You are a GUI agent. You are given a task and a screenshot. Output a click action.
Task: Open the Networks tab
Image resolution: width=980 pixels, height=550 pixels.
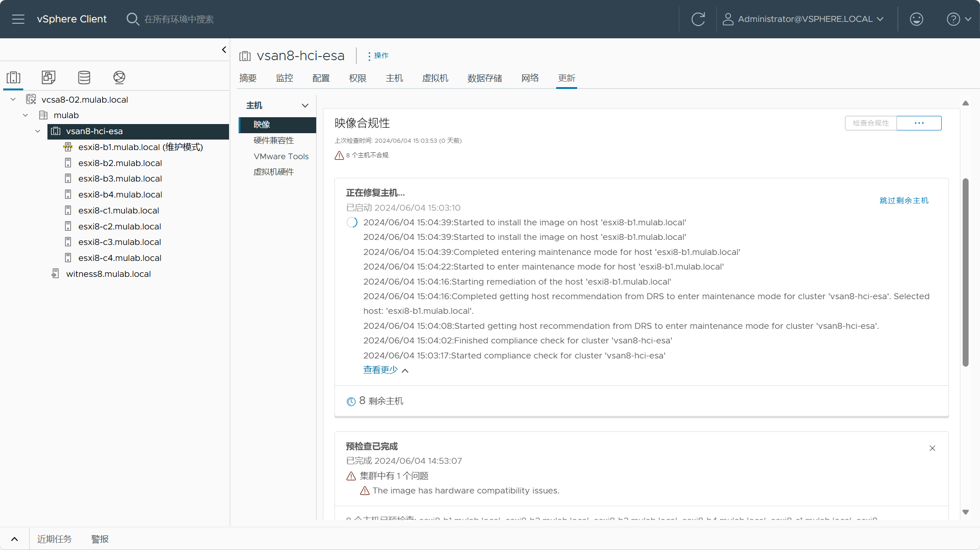[530, 78]
